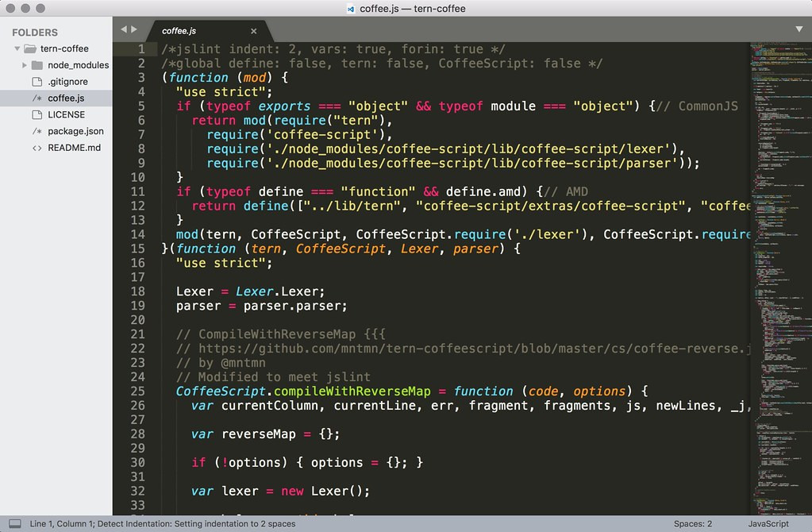Click line number 1 in the gutter

point(140,49)
